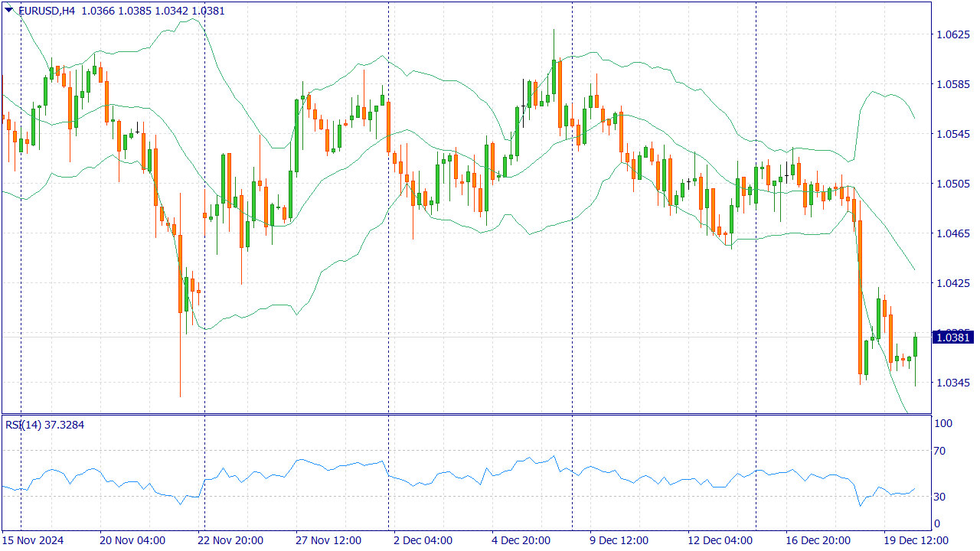
Task: Click the EURUSD,H4 chart title text
Action: [46, 11]
